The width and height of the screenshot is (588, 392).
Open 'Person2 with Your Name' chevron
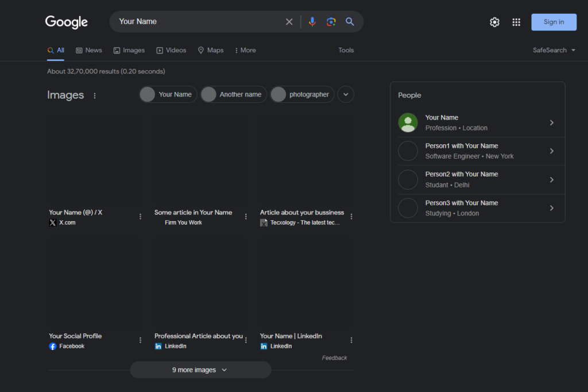tap(552, 179)
